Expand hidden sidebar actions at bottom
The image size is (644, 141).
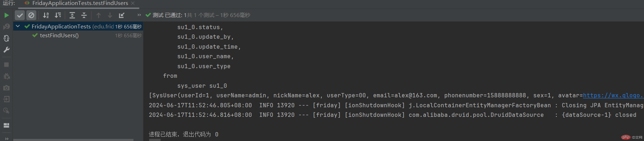pyautogui.click(x=6, y=139)
